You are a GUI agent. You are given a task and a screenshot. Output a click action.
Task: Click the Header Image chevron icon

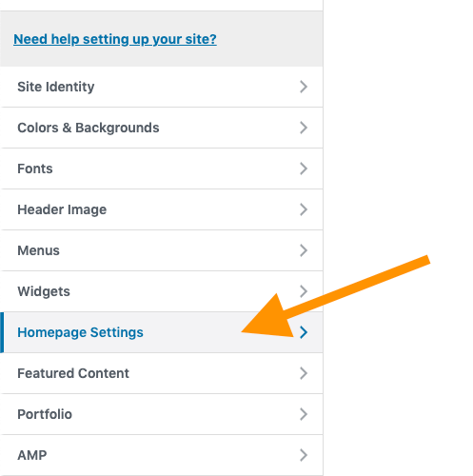pyautogui.click(x=304, y=209)
